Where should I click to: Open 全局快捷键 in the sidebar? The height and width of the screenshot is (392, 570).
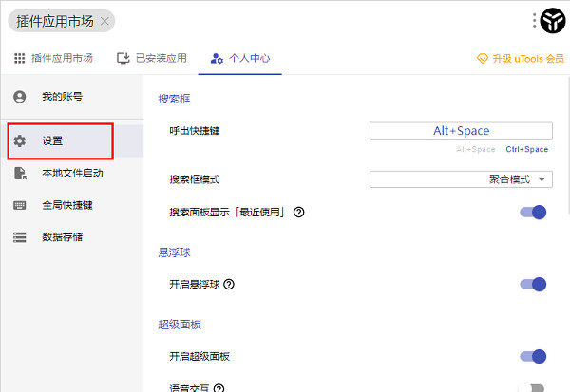pyautogui.click(x=66, y=205)
